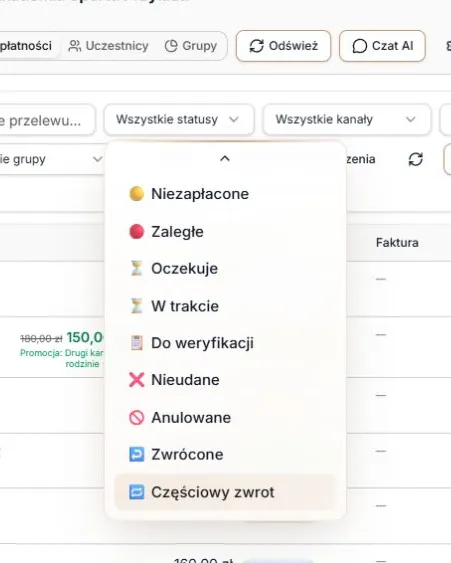Click the 150,0 discounted price text
This screenshot has width=451, height=563.
[x=85, y=338]
